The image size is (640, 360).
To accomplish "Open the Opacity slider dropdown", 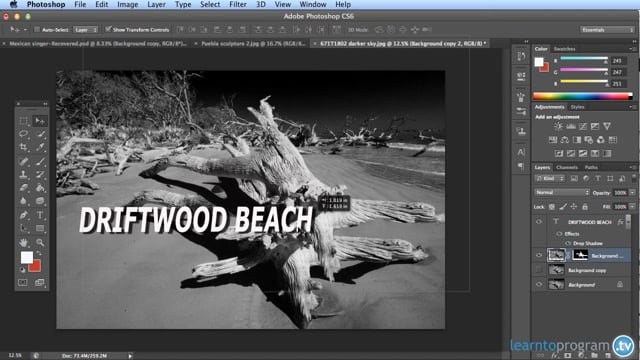I will [x=633, y=193].
